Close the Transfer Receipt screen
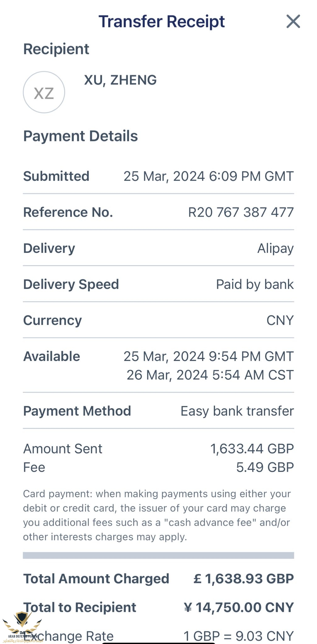The height and width of the screenshot is (644, 317). [x=293, y=21]
